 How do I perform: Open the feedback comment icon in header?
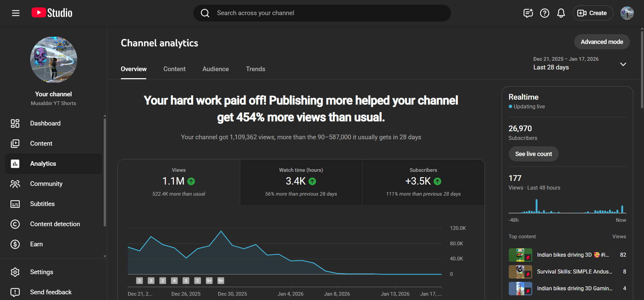(528, 13)
